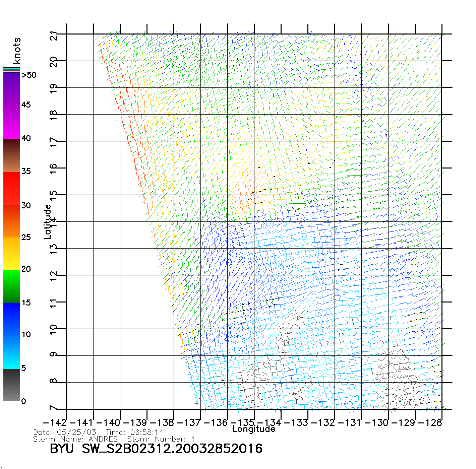This screenshot has height=469, width=476.
Task: Click the 'Time: 06:58:14' text
Action: tap(134, 432)
